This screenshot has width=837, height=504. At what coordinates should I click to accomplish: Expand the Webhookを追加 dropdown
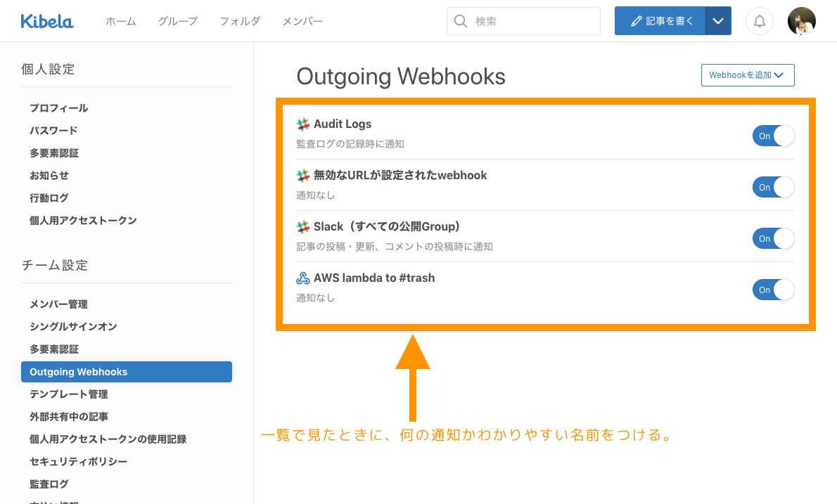747,75
